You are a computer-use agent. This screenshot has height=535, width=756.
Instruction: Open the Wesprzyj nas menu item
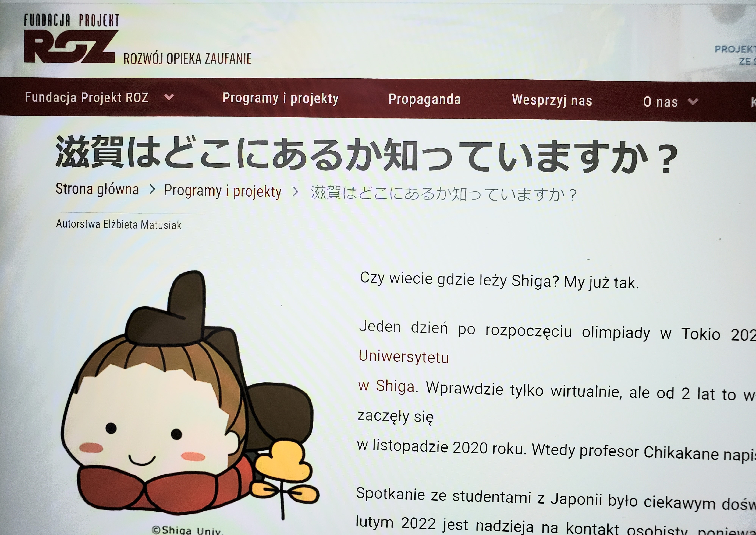pyautogui.click(x=552, y=100)
